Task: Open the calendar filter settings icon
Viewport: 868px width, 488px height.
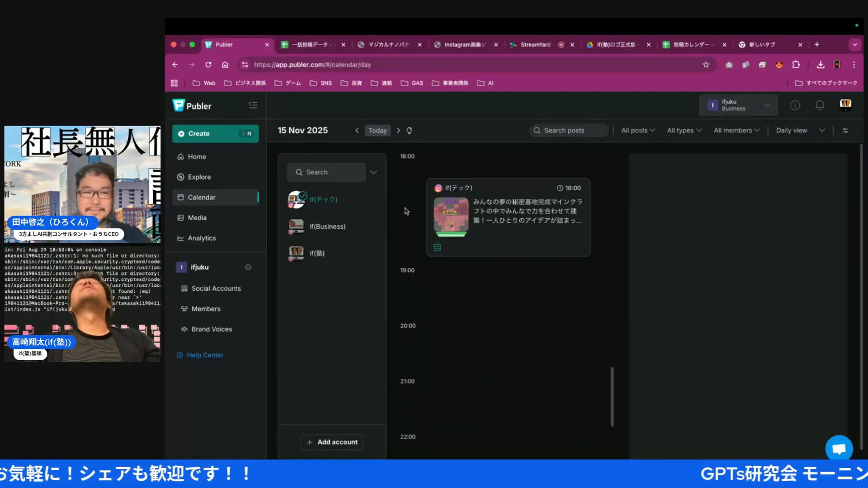Action: tap(845, 131)
